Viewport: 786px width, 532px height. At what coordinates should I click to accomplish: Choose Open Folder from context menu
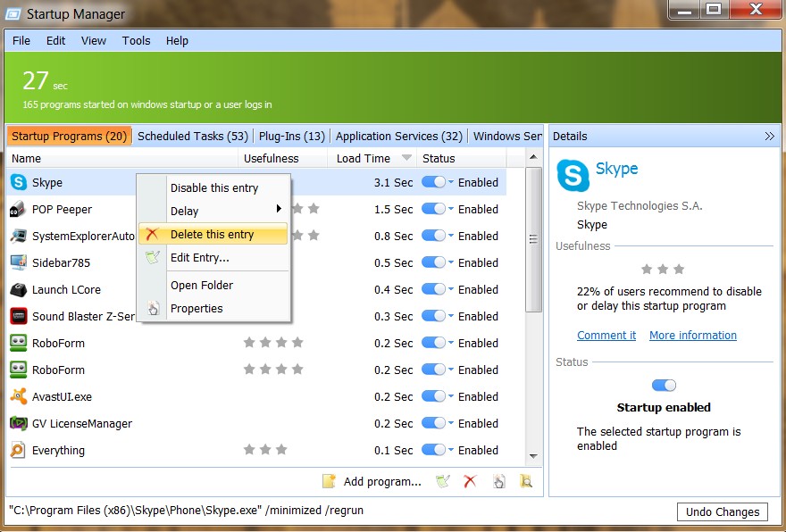click(x=214, y=285)
